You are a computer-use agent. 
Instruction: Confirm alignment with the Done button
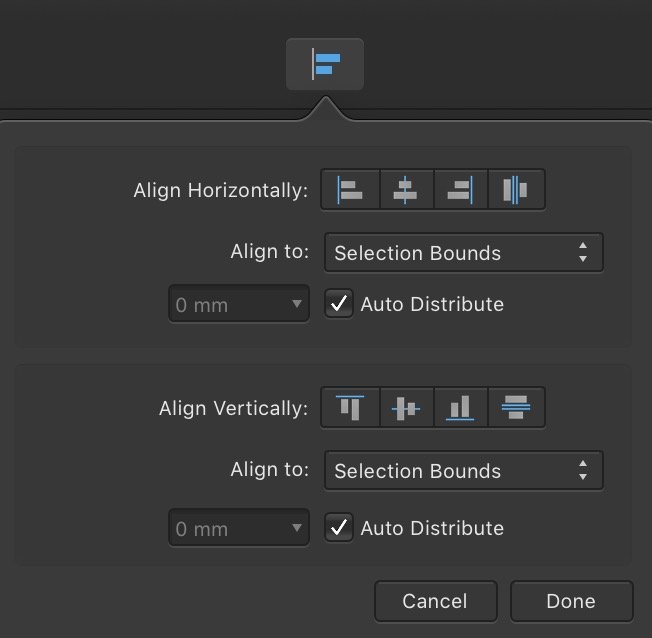pyautogui.click(x=571, y=601)
